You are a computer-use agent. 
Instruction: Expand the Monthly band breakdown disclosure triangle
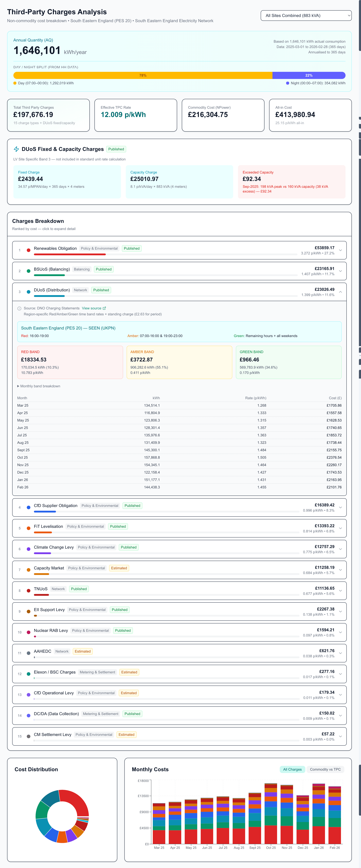(x=18, y=386)
